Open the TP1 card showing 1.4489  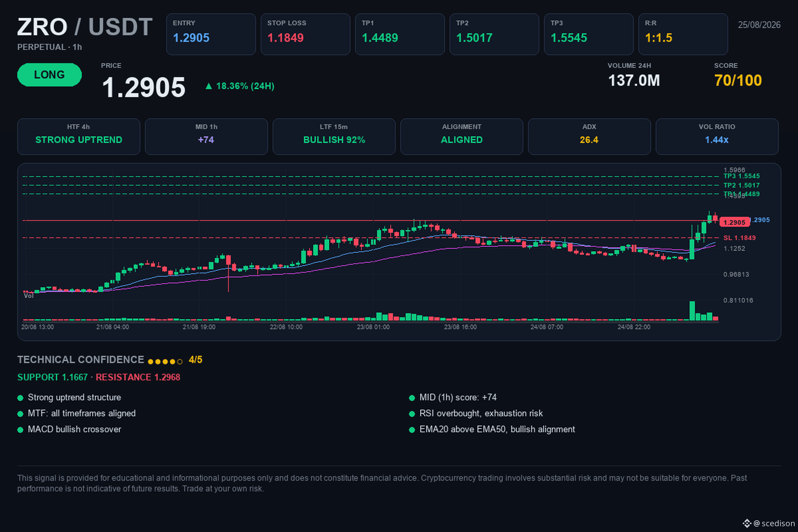[400, 34]
